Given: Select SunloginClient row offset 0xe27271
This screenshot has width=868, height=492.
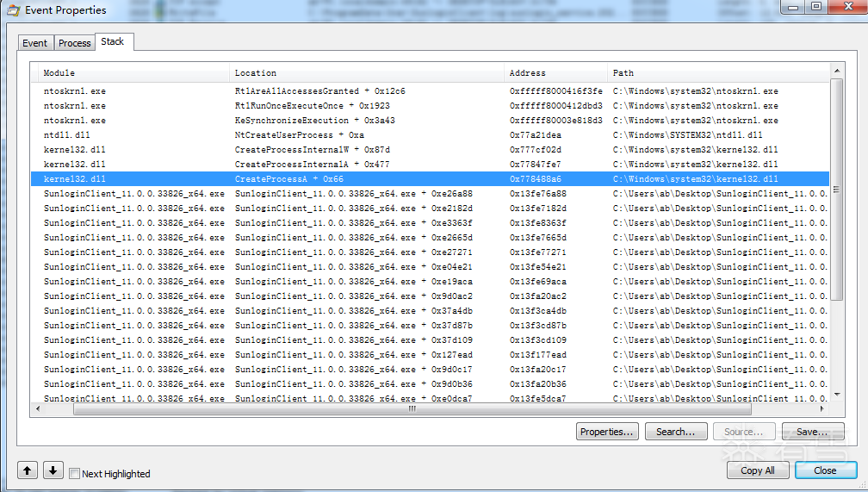Looking at the screenshot, I should coord(431,252).
